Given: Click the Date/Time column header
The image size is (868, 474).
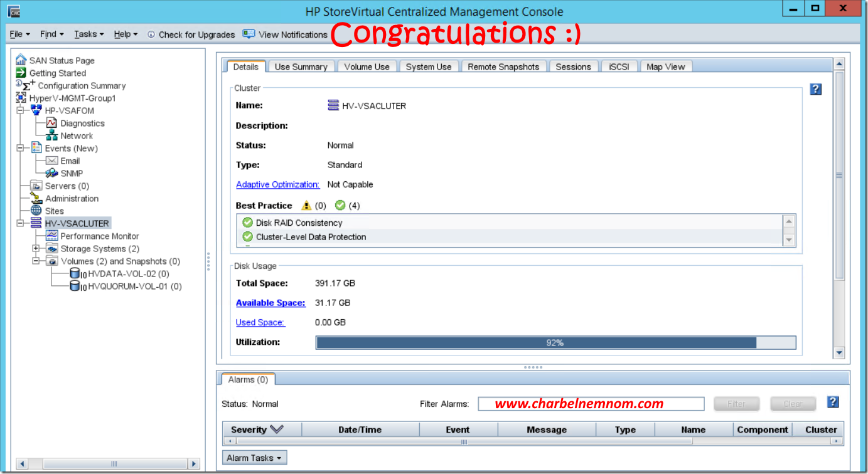Looking at the screenshot, I should (360, 429).
